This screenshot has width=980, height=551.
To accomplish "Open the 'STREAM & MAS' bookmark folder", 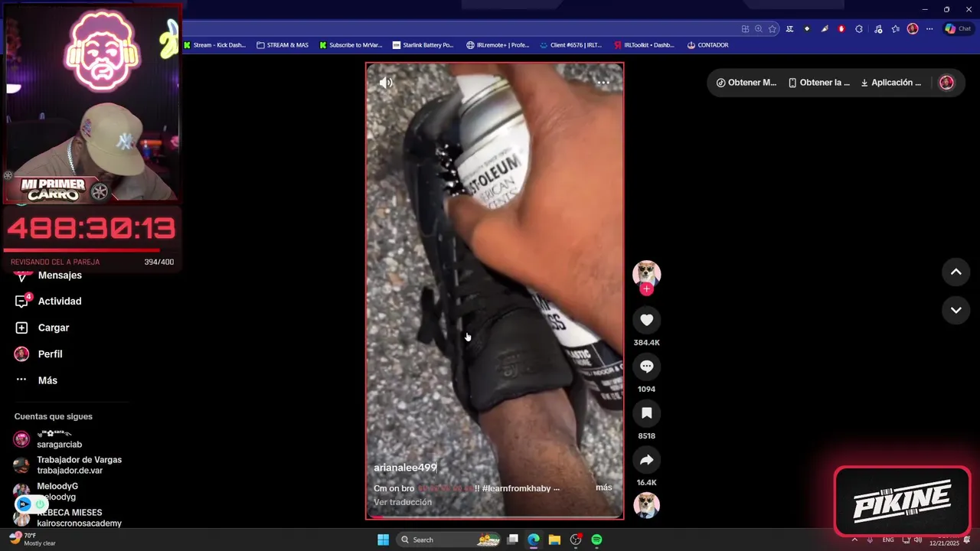I will (283, 45).
